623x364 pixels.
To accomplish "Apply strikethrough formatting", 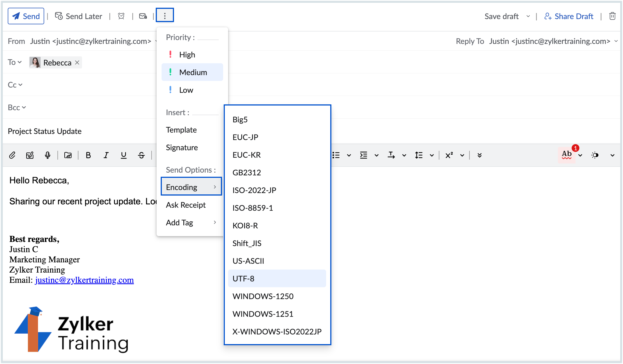I will [x=141, y=155].
